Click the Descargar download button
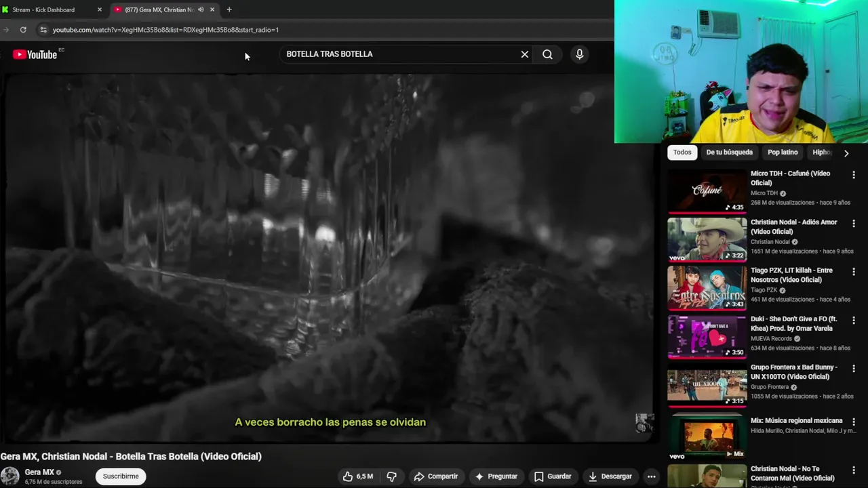 click(610, 476)
